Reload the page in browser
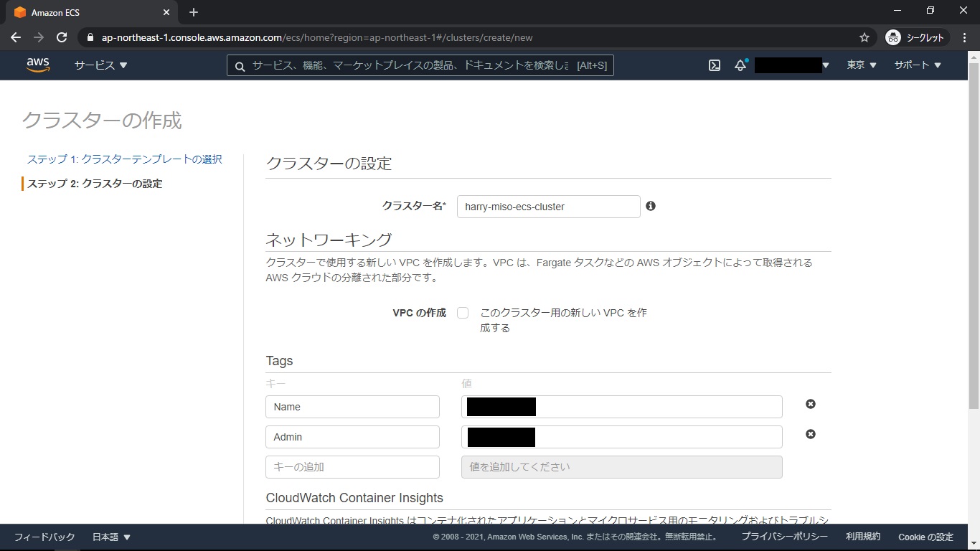 [x=62, y=37]
